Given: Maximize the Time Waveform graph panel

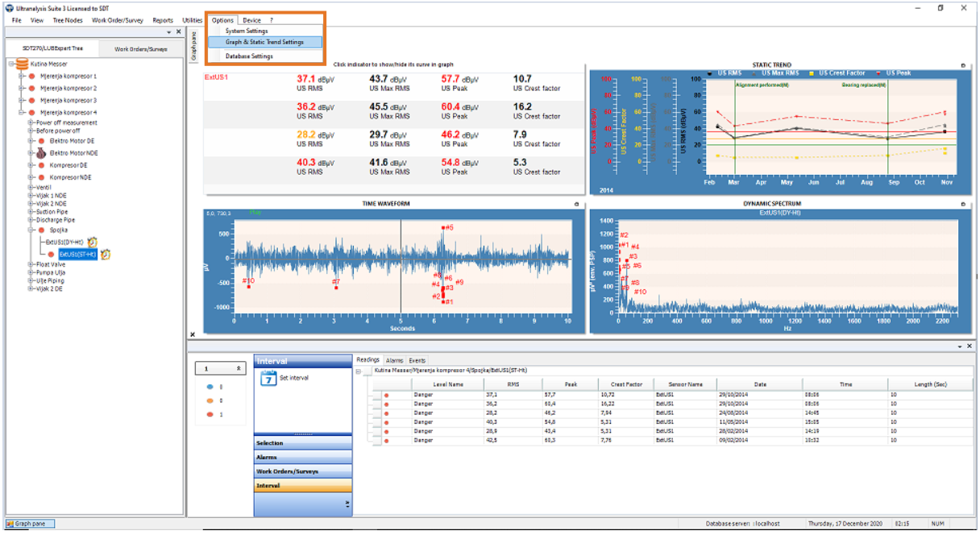Looking at the screenshot, I should 576,205.
